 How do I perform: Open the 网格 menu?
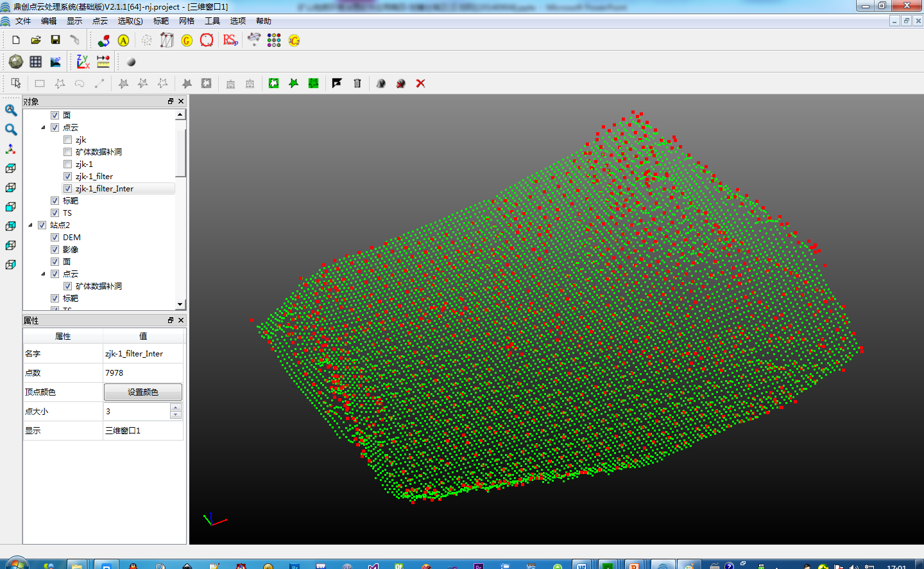[x=187, y=21]
